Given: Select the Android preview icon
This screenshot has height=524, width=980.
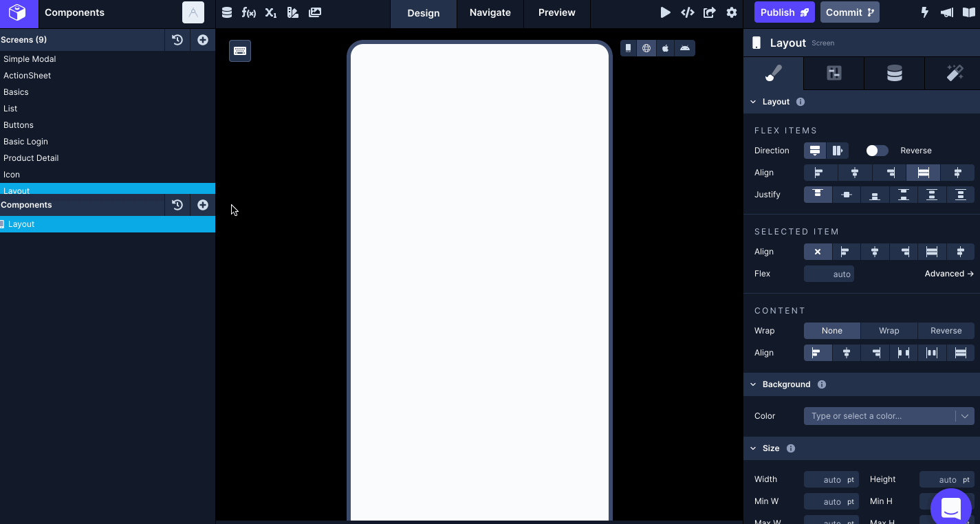Looking at the screenshot, I should [x=685, y=48].
